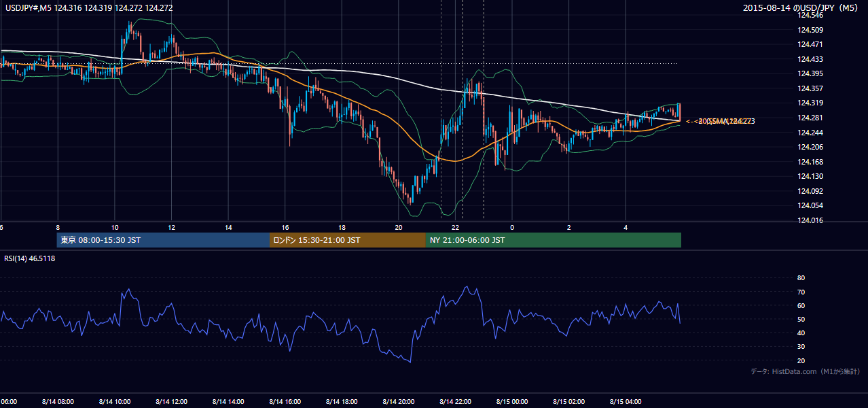
Task: Click the 8/14 10:00 date-time axis label
Action: (x=114, y=402)
